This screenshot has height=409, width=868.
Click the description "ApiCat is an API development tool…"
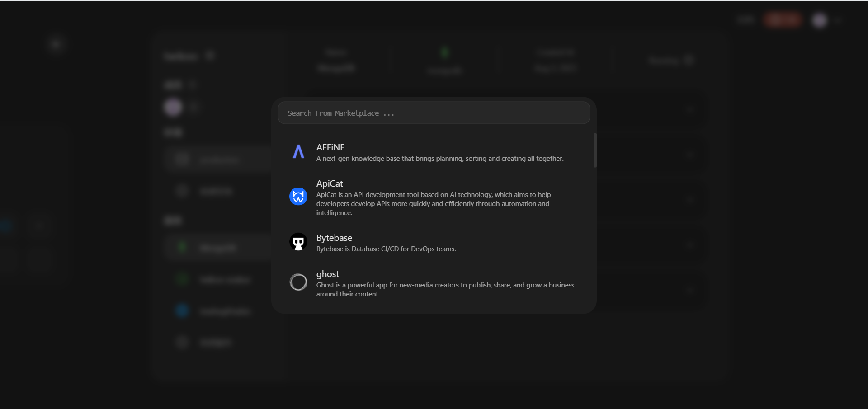(434, 204)
